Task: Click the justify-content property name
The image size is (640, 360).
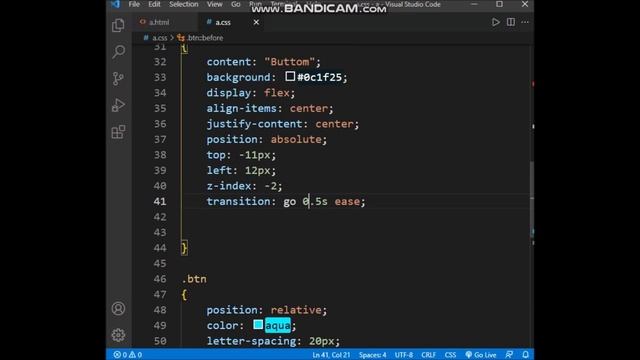Action: point(254,124)
